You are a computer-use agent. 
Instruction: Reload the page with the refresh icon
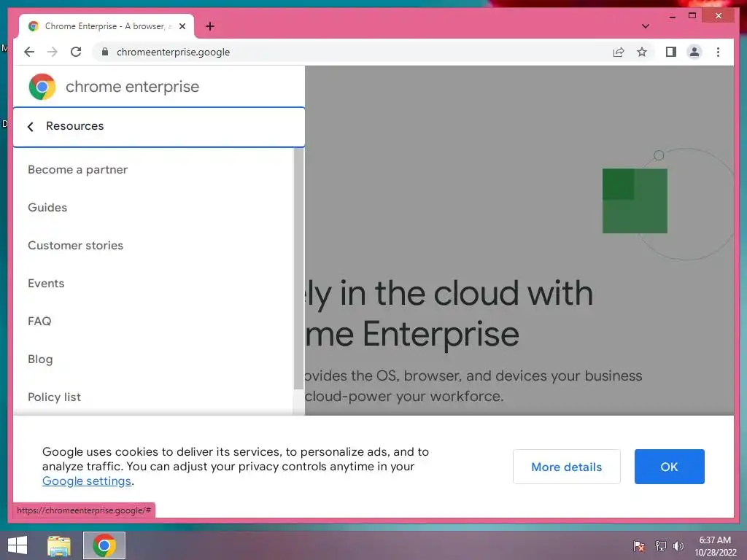[x=76, y=52]
